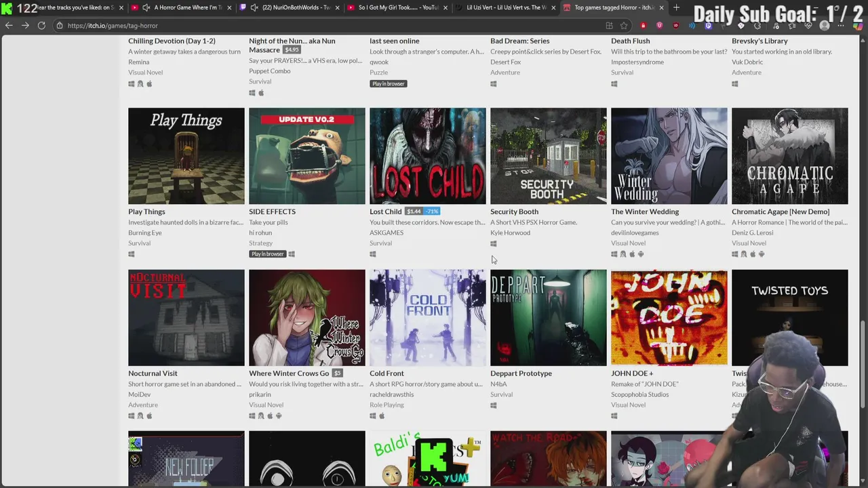Open the Cold Front title link
This screenshot has width=868, height=488.
[x=387, y=373]
